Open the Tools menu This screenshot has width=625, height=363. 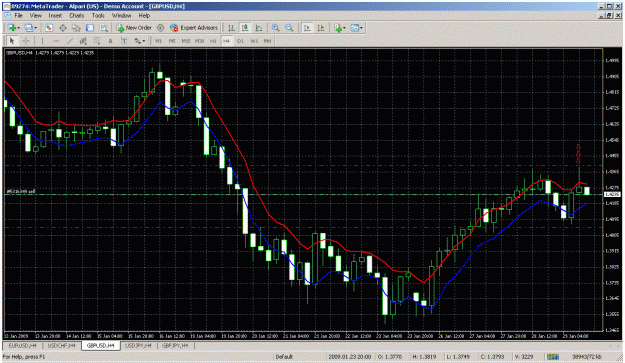pos(98,16)
